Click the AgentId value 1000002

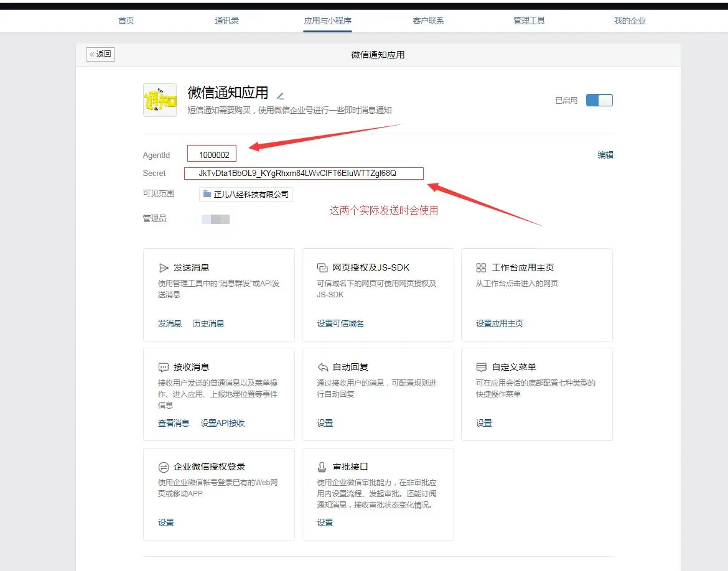click(x=214, y=155)
